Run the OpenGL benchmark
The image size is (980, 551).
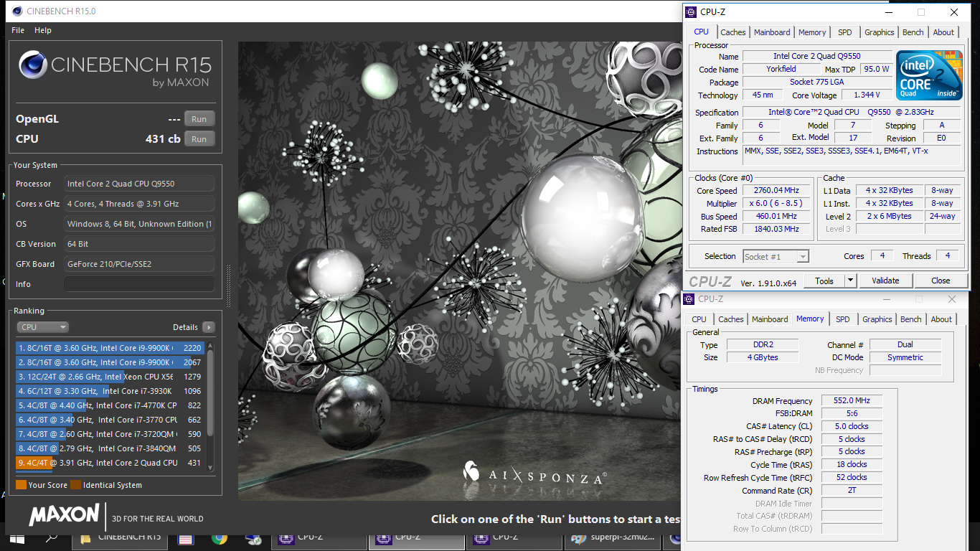click(199, 119)
